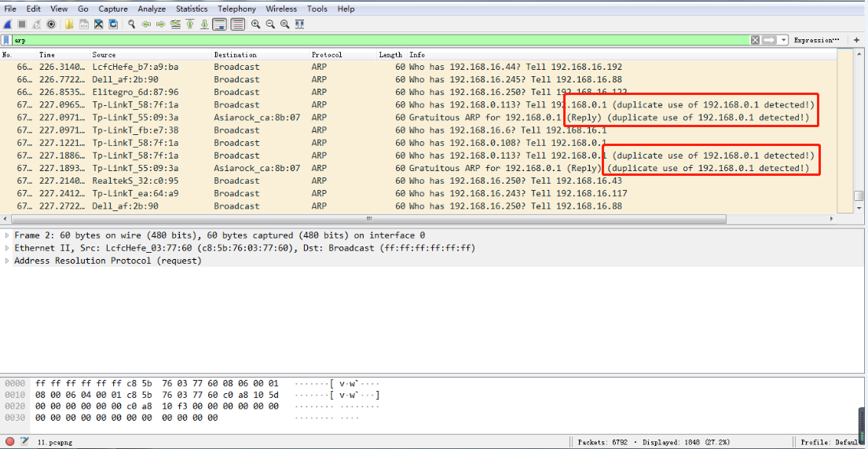Click the packet list vertical scrollbar thumb
This screenshot has width=868, height=449.
point(858,195)
